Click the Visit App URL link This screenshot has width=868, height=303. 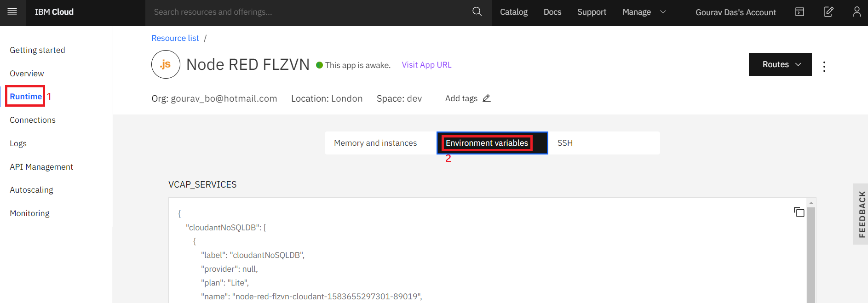point(426,65)
